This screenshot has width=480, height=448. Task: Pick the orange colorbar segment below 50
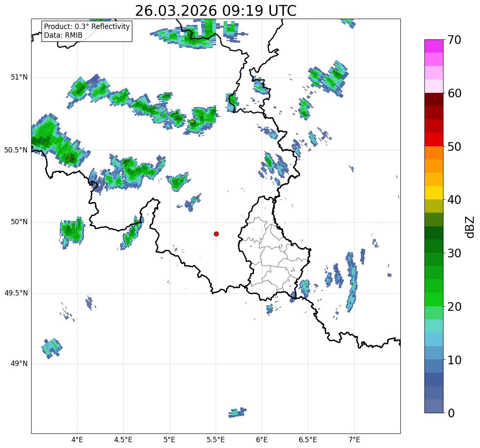434,153
